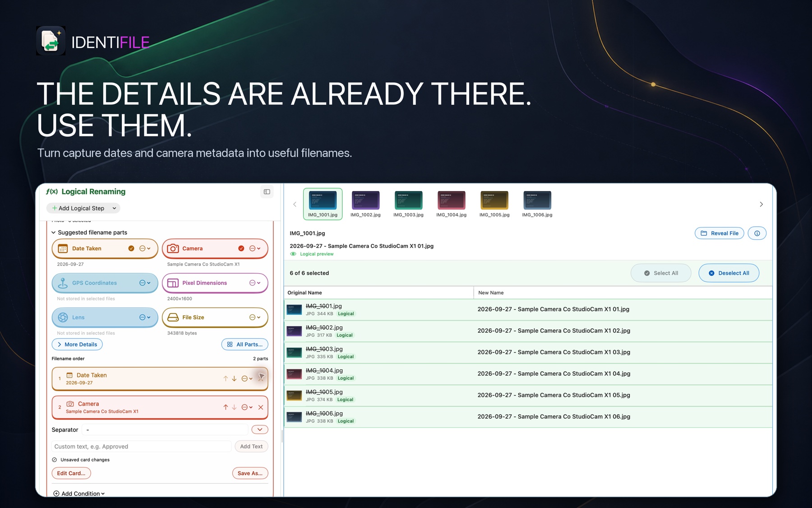Click the new name ending in X1 01.jpg in the table
This screenshot has height=508, width=812.
click(554, 309)
